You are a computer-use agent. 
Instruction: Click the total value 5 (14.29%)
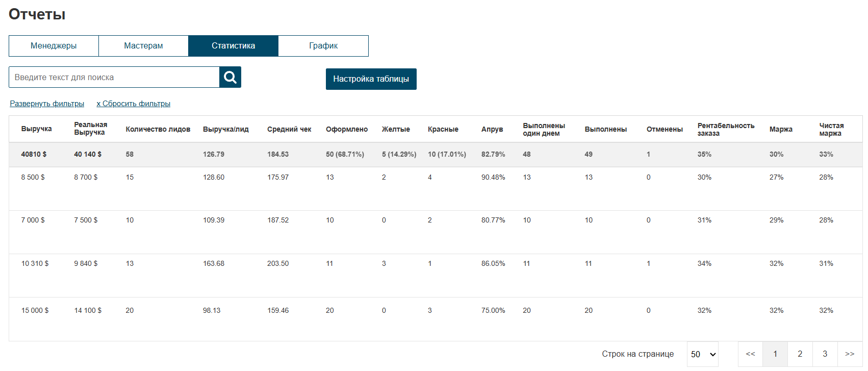point(399,154)
